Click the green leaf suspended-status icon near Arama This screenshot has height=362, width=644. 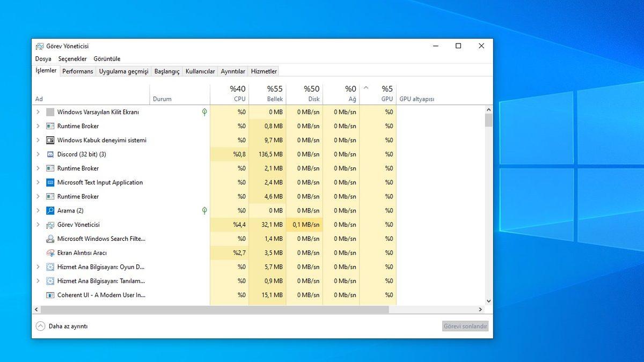click(x=204, y=210)
